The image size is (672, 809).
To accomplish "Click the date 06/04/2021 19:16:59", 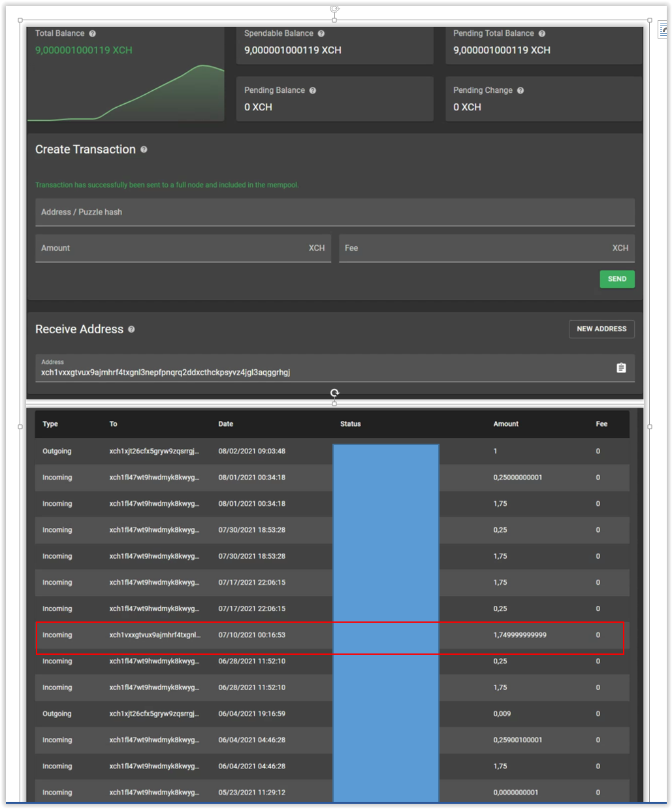I will (x=251, y=714).
